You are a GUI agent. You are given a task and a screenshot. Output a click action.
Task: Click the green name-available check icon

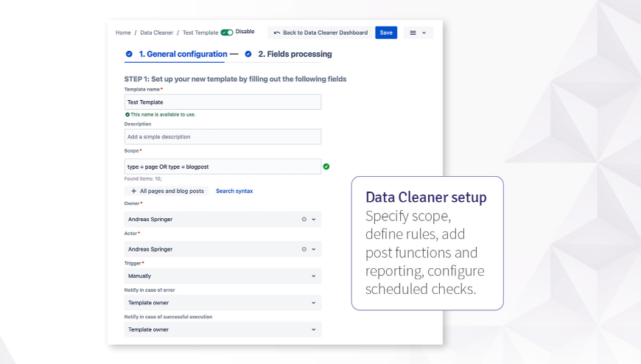[127, 115]
